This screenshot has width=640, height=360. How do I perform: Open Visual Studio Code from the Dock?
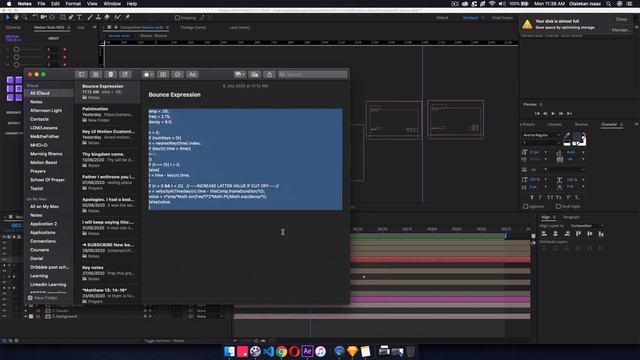click(x=268, y=351)
